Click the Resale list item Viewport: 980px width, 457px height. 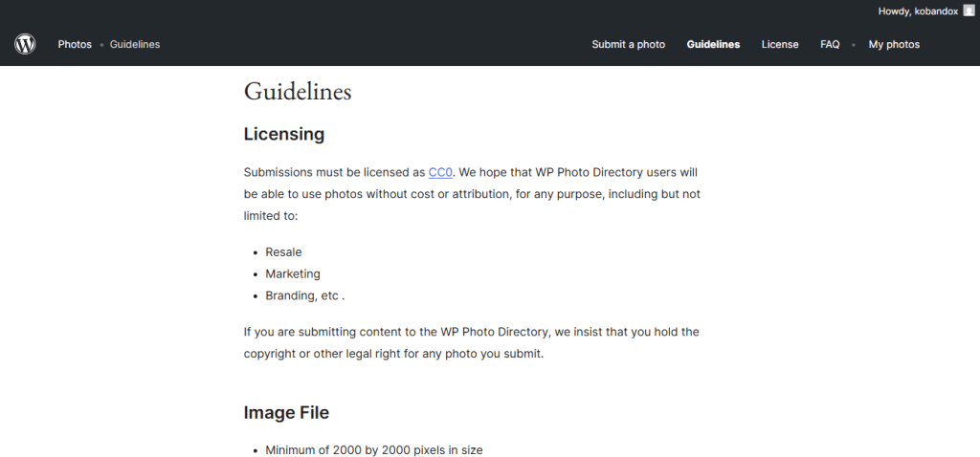pyautogui.click(x=283, y=252)
